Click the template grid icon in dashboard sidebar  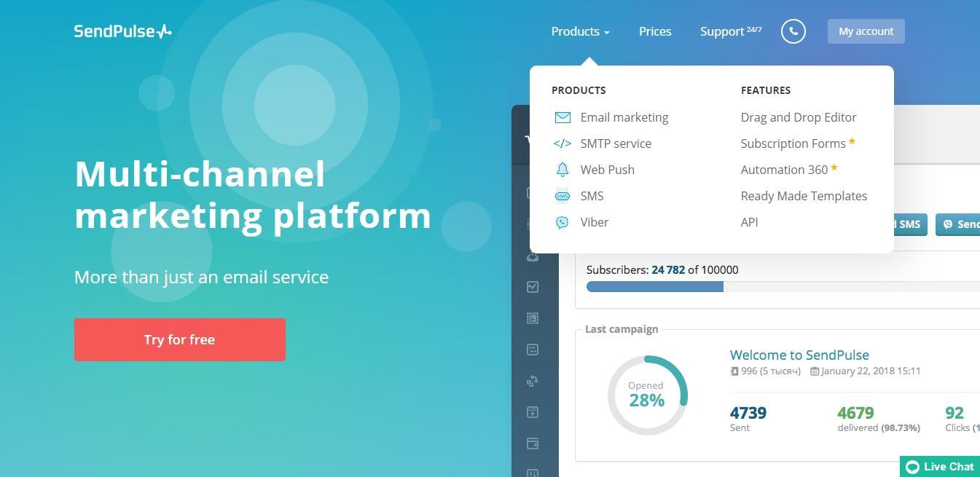pos(533,318)
